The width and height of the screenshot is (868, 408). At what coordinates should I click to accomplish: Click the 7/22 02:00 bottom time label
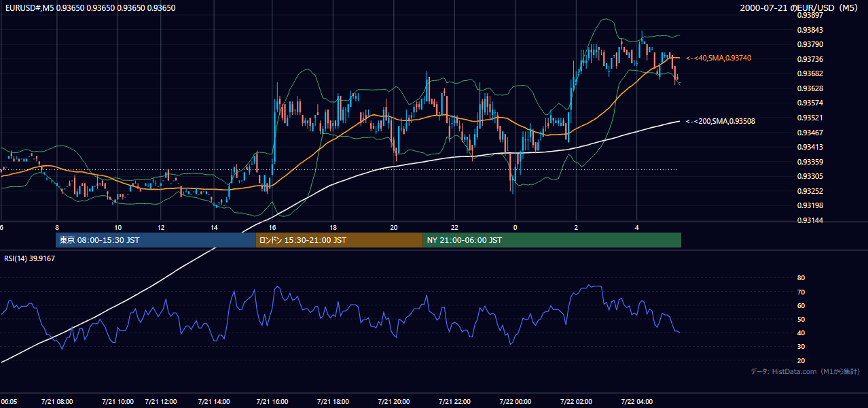[x=576, y=402]
